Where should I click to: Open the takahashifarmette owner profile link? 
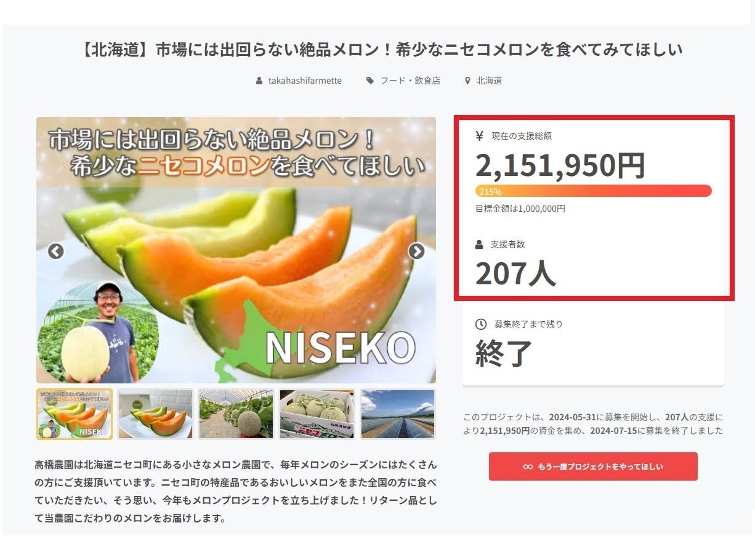point(305,81)
